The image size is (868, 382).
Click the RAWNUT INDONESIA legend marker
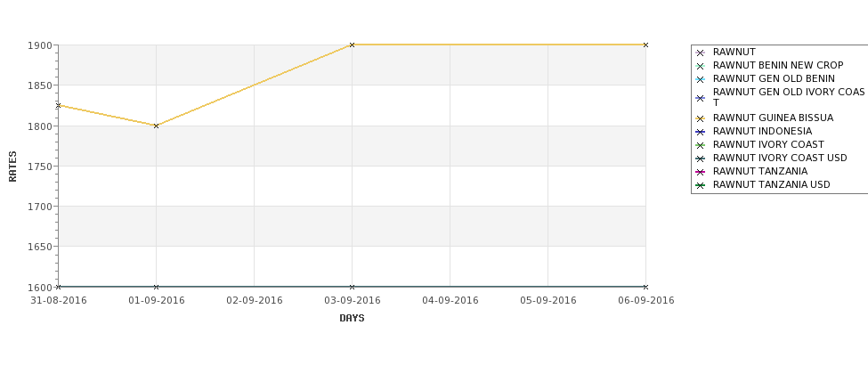(x=701, y=132)
